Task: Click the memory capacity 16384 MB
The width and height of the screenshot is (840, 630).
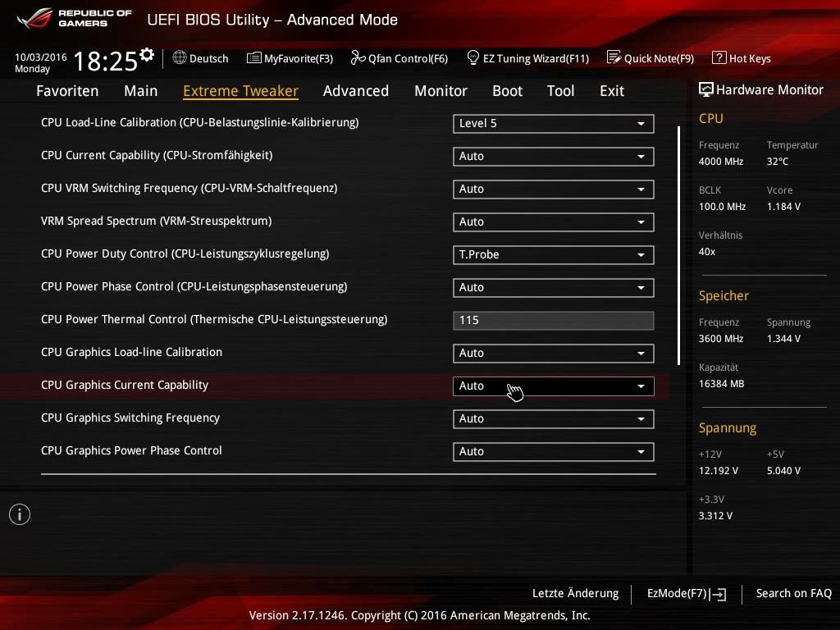Action: (721, 384)
